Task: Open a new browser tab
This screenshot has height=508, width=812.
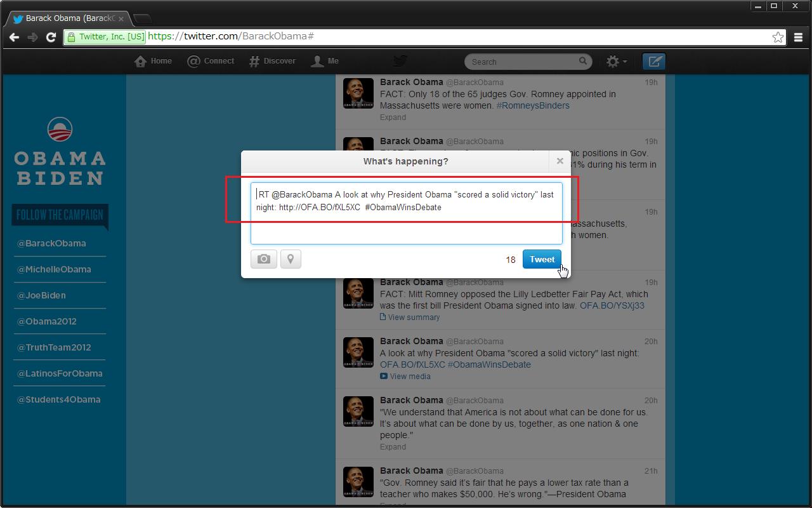Action: 143,19
